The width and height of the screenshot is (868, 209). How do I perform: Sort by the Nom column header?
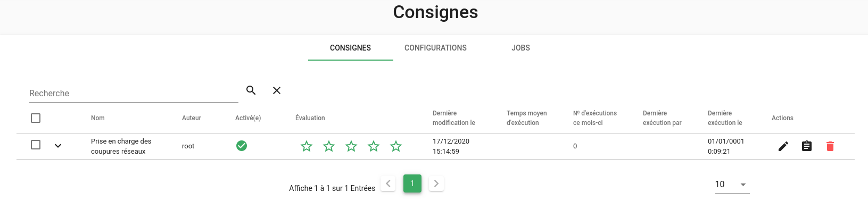coord(98,118)
